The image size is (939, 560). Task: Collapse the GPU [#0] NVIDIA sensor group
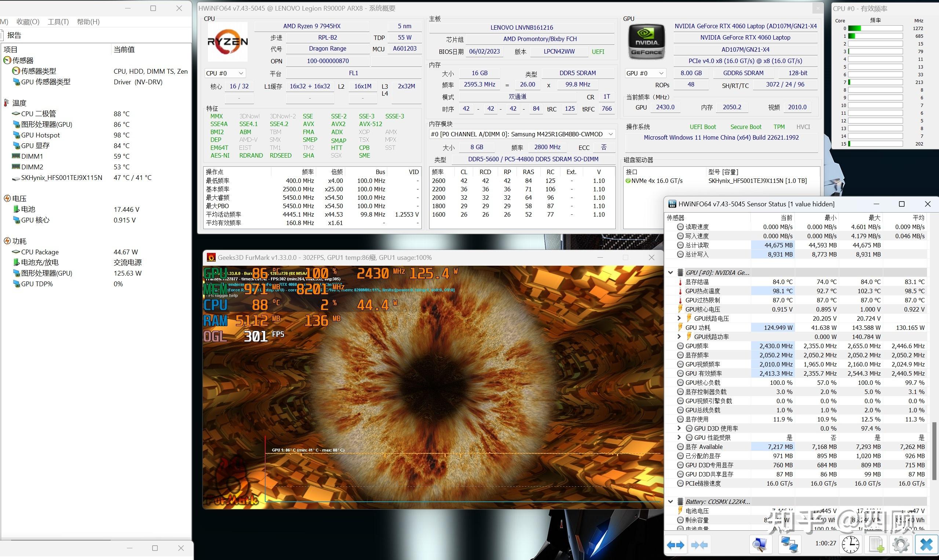[x=671, y=272]
